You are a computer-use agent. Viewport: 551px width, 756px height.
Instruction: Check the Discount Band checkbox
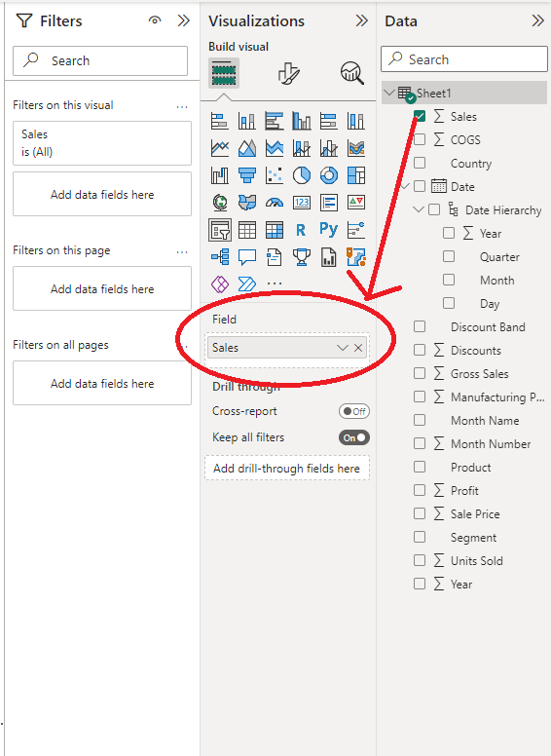click(x=420, y=326)
